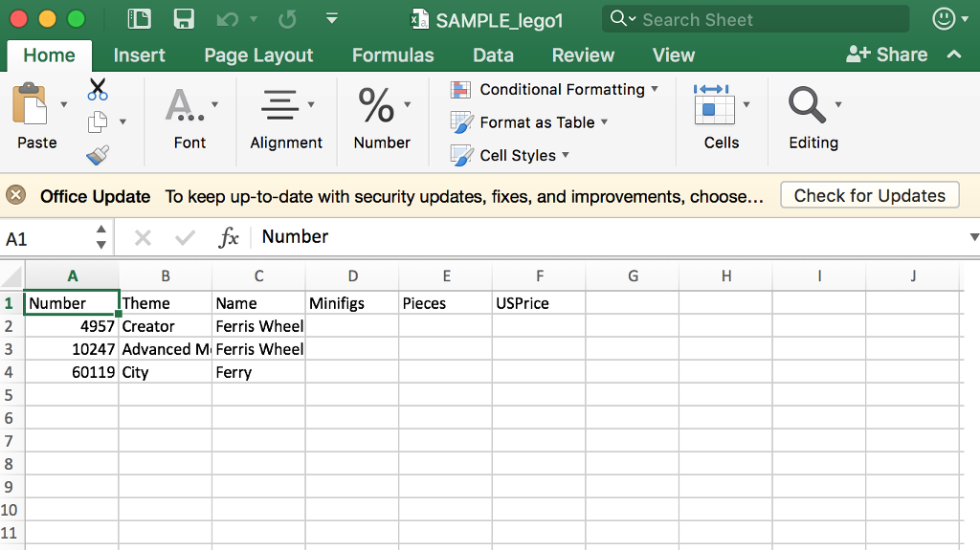Image resolution: width=980 pixels, height=550 pixels.
Task: Switch to the Data tab
Action: [x=493, y=55]
